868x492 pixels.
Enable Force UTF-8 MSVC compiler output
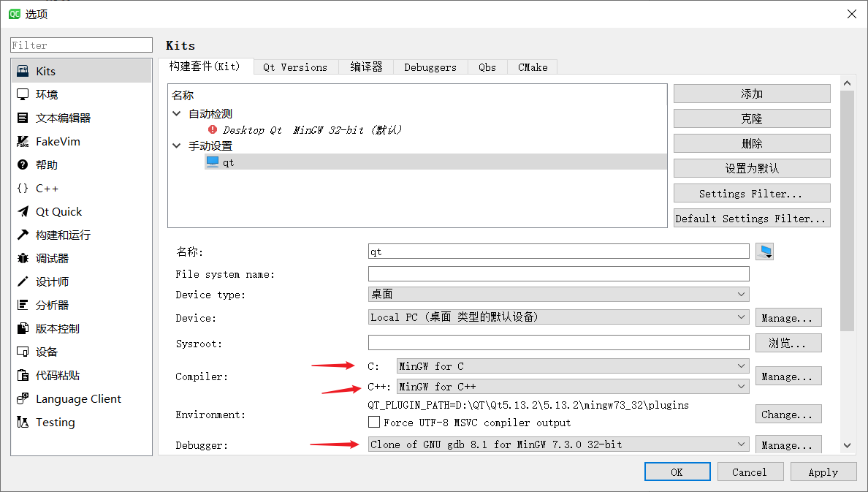pyautogui.click(x=374, y=423)
